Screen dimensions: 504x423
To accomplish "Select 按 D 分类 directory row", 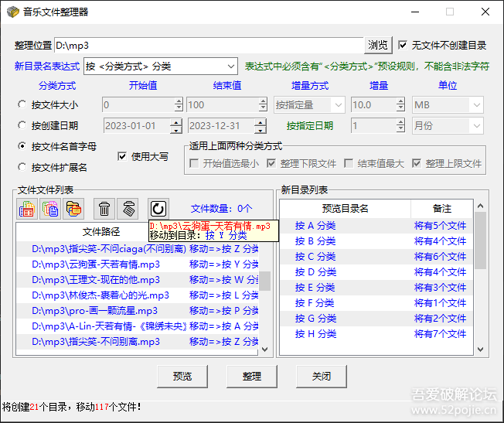I will 376,271.
